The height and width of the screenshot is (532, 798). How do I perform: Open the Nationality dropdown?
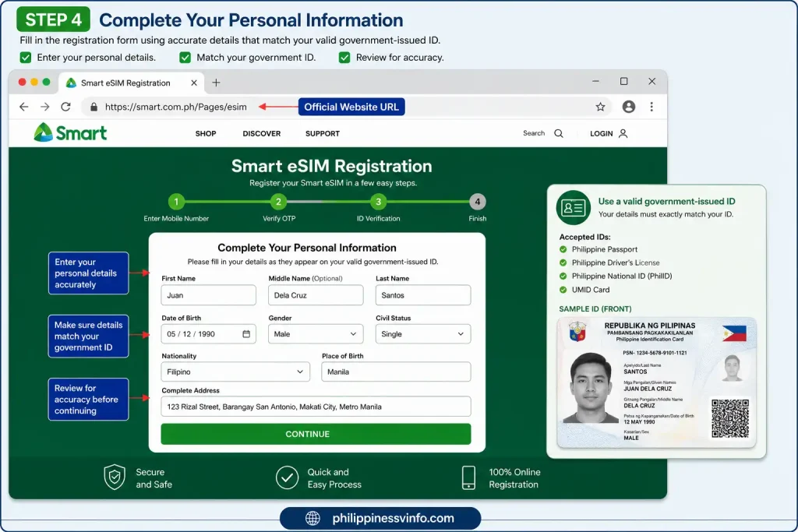(235, 372)
